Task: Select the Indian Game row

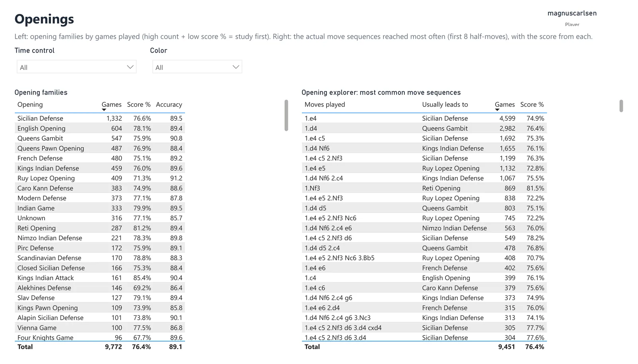Action: click(x=100, y=208)
